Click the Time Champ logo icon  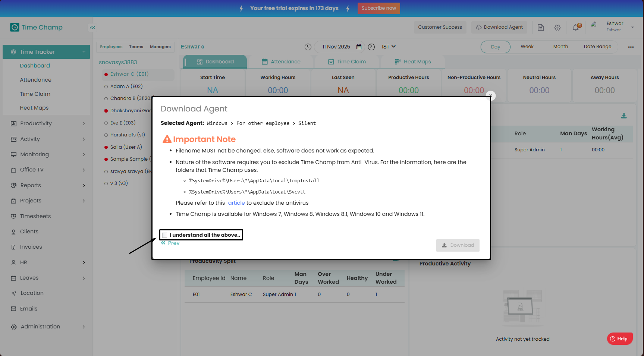point(15,27)
